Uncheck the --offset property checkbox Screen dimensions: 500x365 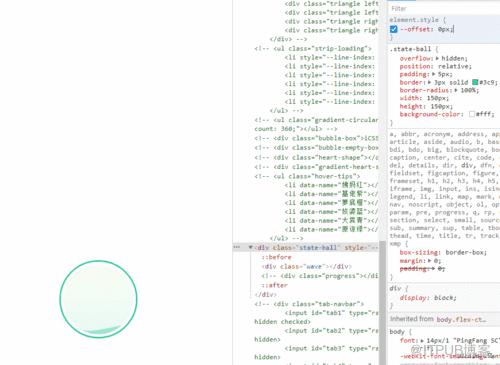point(394,29)
